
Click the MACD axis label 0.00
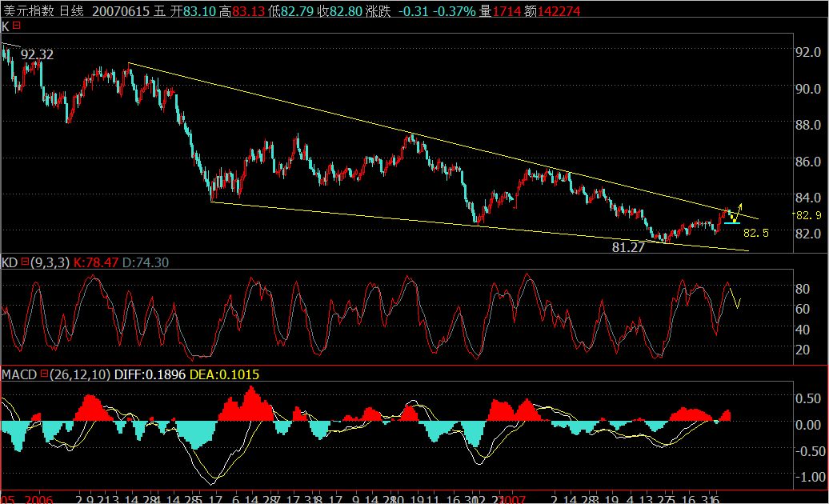tap(808, 426)
